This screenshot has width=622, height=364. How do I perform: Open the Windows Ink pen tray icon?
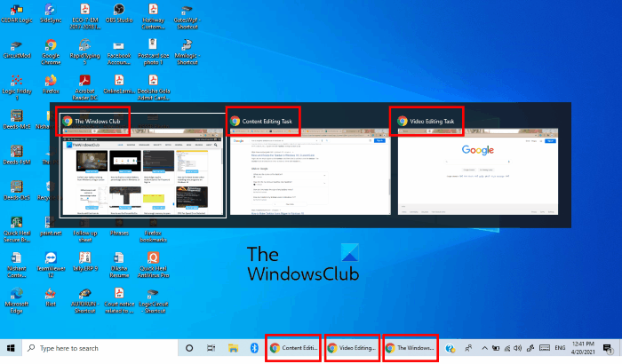(x=530, y=348)
